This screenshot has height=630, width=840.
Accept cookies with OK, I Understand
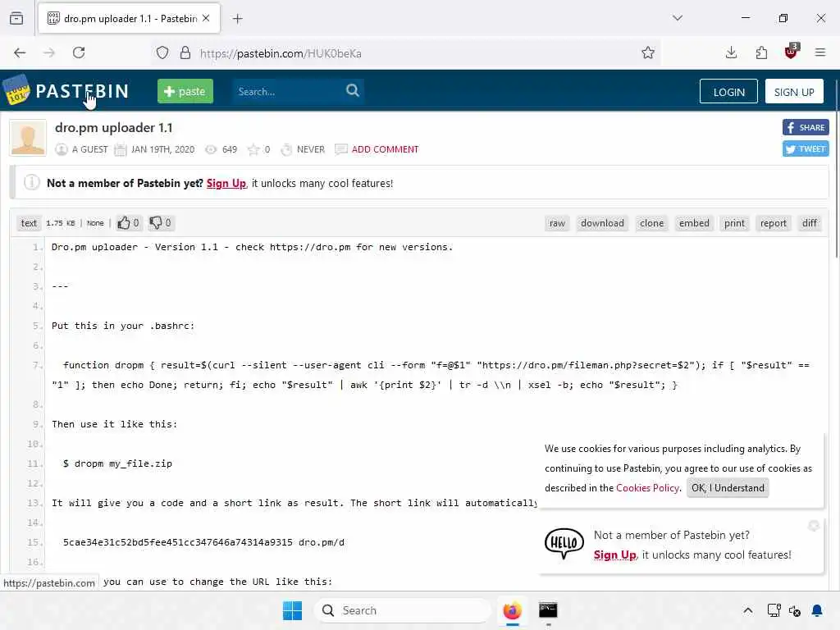(x=728, y=488)
